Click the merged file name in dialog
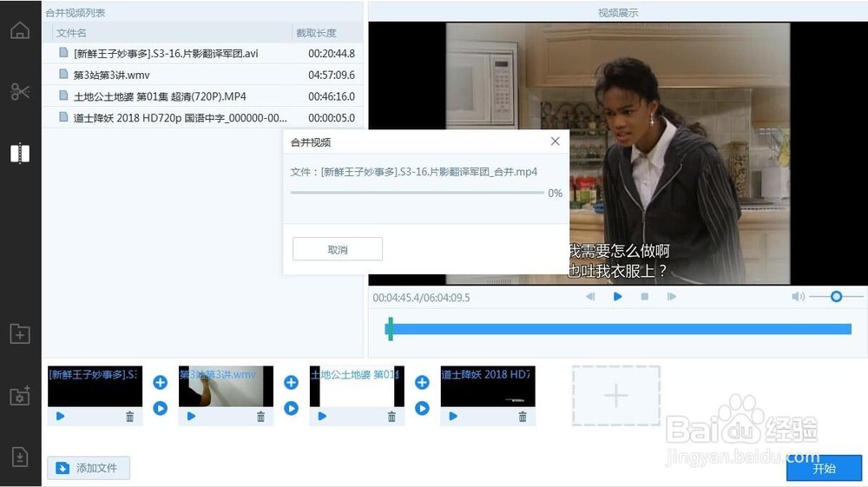 tap(429, 172)
